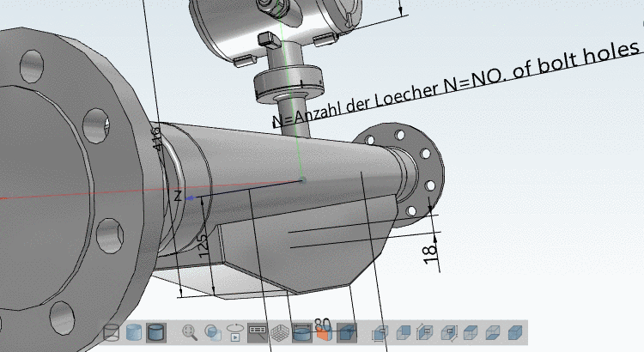The height and width of the screenshot is (352, 644).
Task: Click the zoom-to-fit magnifier icon
Action: 190,332
